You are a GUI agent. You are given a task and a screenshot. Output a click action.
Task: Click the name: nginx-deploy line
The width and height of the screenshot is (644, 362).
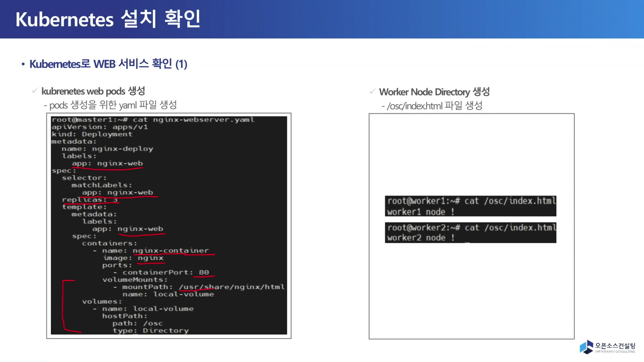point(107,149)
